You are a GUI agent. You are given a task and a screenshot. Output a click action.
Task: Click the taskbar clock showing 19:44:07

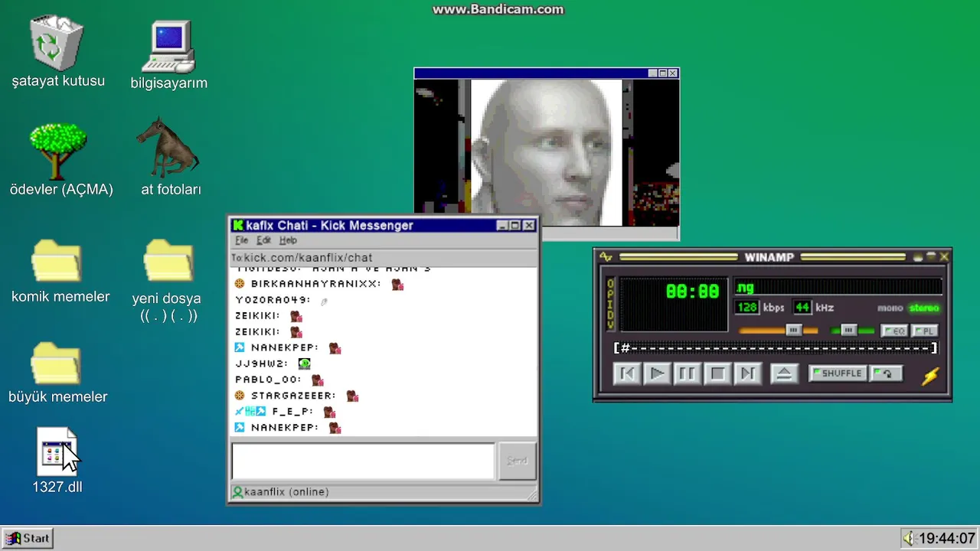point(947,538)
